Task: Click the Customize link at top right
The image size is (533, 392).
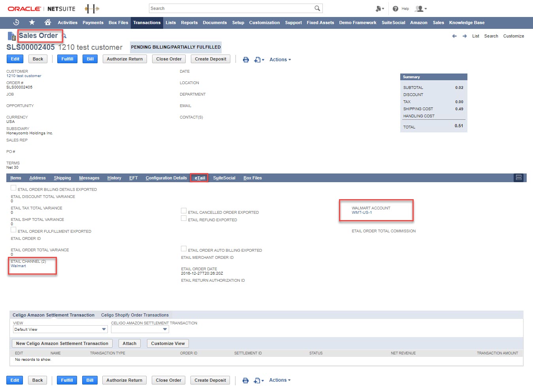Action: [x=514, y=36]
